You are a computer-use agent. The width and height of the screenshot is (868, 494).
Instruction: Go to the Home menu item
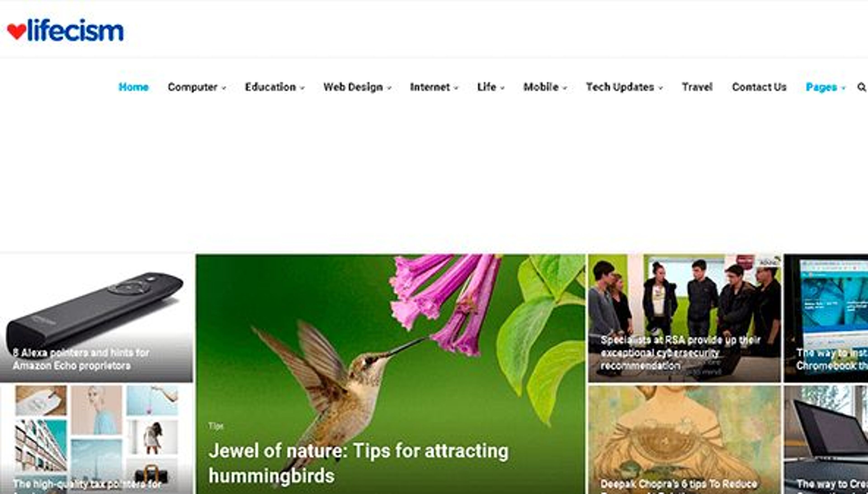pyautogui.click(x=133, y=87)
